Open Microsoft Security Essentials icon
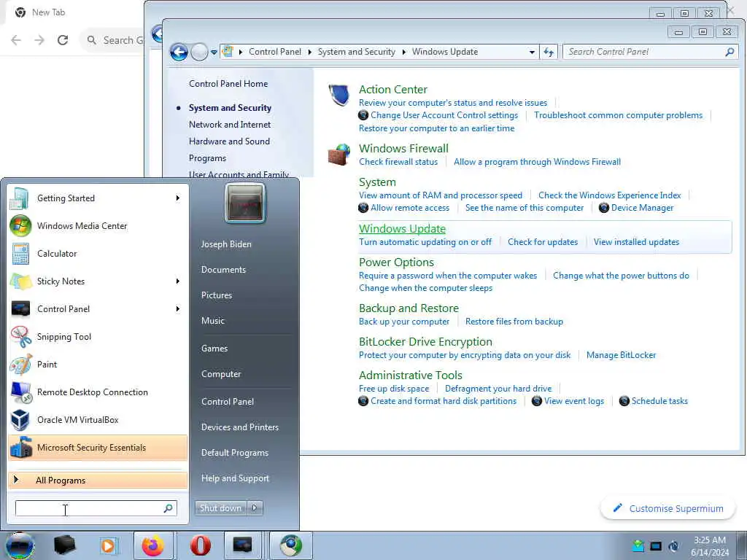Image resolution: width=747 pixels, height=560 pixels. [20, 448]
